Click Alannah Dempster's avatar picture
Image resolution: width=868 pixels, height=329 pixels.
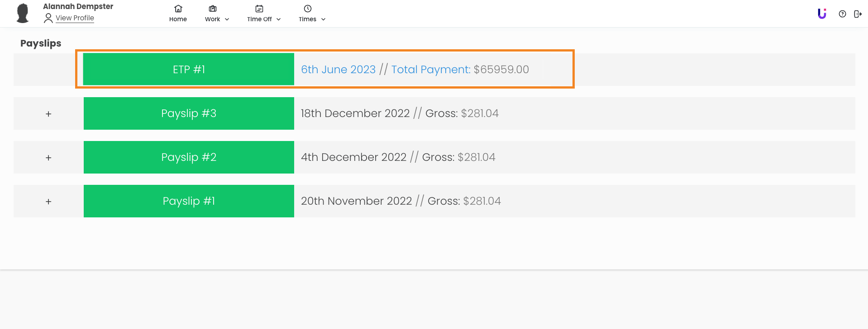pos(23,13)
